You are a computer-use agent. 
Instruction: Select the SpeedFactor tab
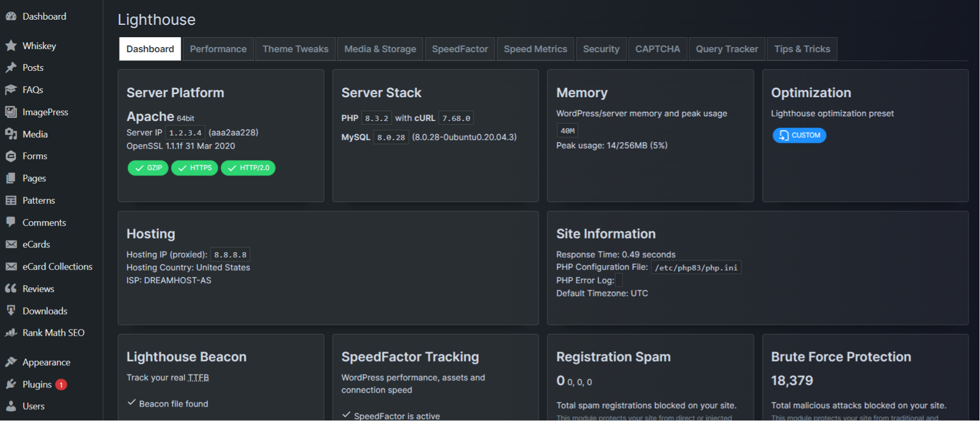coord(459,49)
